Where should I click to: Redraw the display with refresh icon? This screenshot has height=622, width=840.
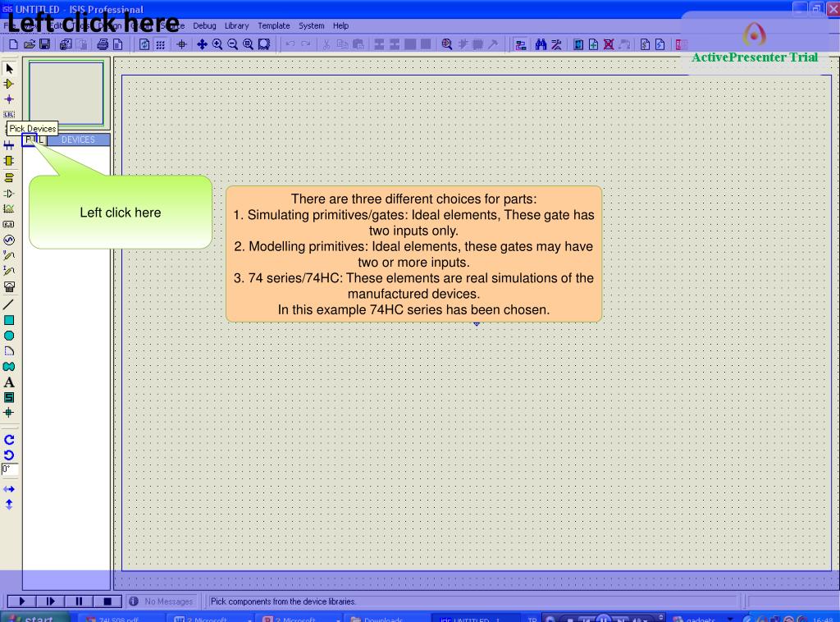[144, 44]
